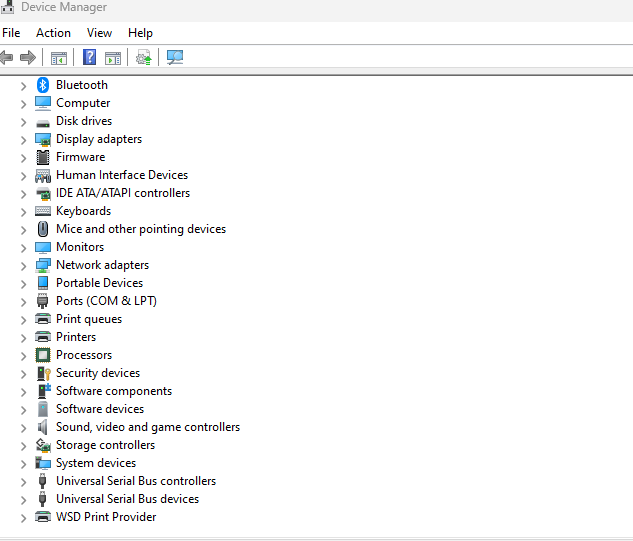Click the Back arrow in toolbar
Image resolution: width=633 pixels, height=541 pixels.
tap(7, 58)
